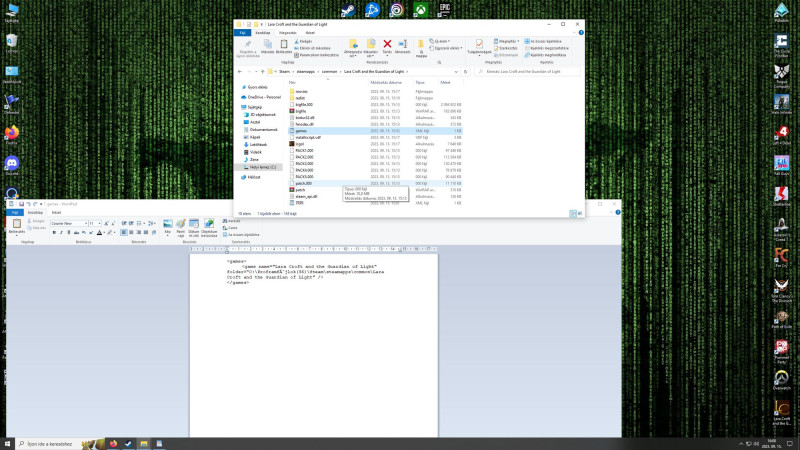Open Fájl menu in WordPad
This screenshot has height=450, width=800.
pyautogui.click(x=15, y=212)
